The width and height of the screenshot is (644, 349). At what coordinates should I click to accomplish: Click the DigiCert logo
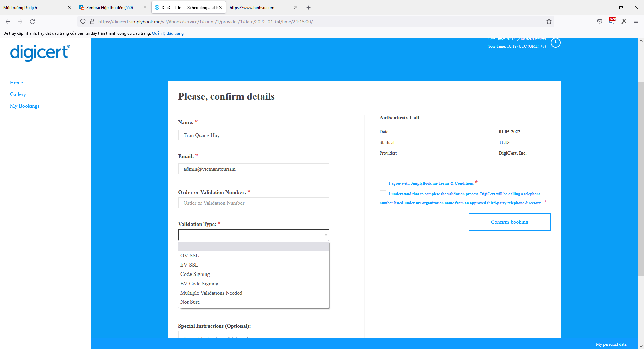[40, 53]
